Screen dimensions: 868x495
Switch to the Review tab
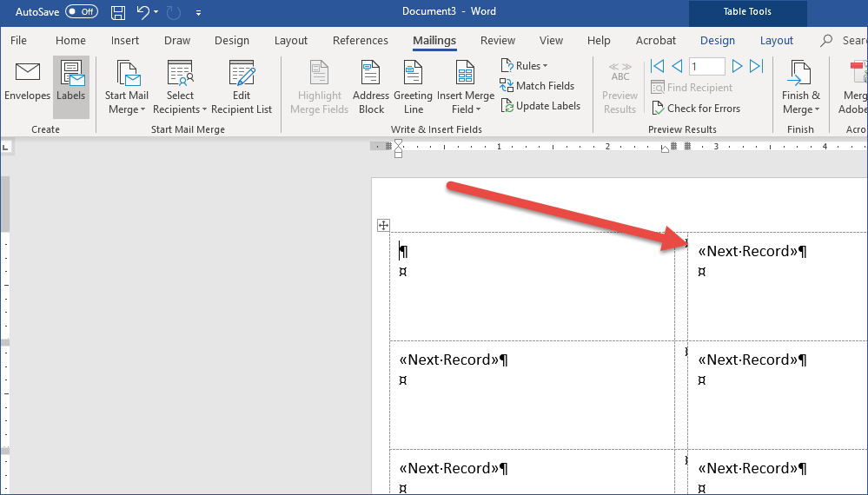click(x=498, y=40)
